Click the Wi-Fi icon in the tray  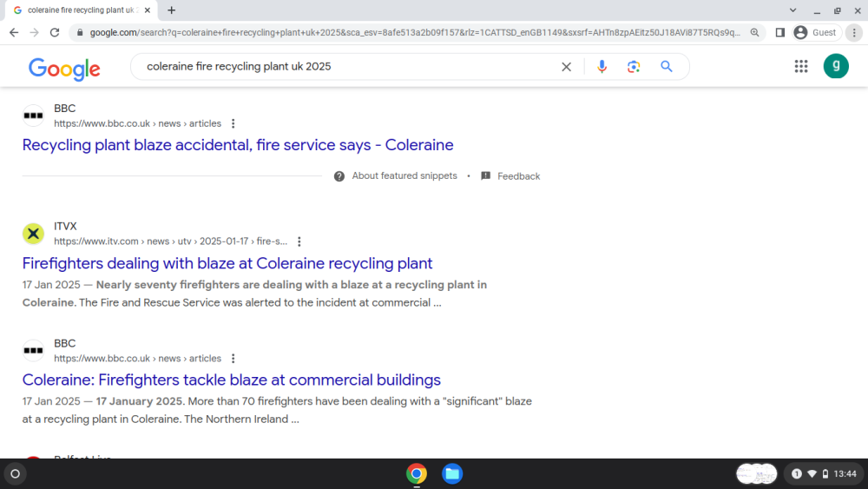tap(812, 473)
